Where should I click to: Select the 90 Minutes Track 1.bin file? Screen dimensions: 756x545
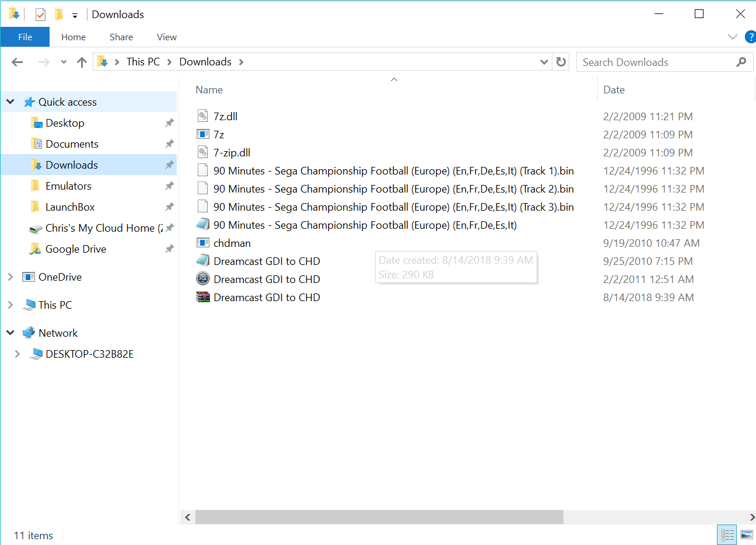click(394, 171)
